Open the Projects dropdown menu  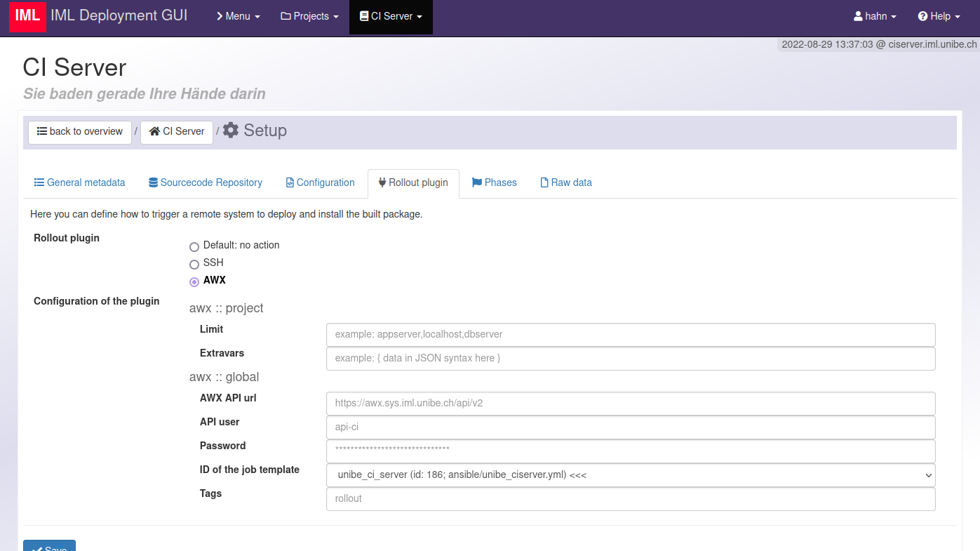tap(309, 16)
